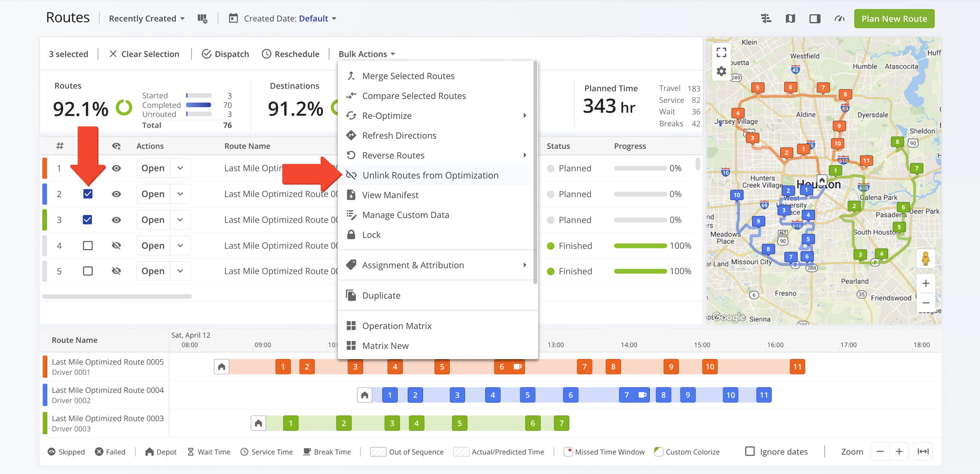Click the fit-to-width timeline zoom icon
The width and height of the screenshot is (980, 474).
[x=923, y=451]
